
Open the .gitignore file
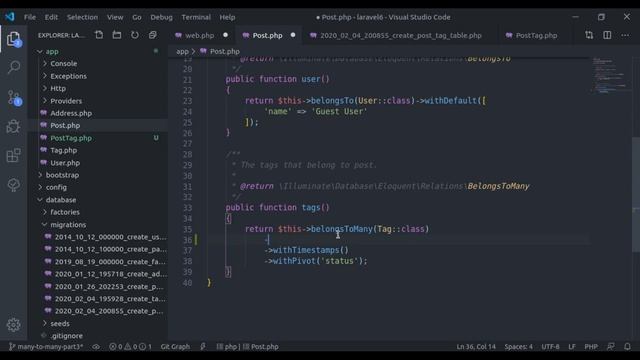[67, 336]
